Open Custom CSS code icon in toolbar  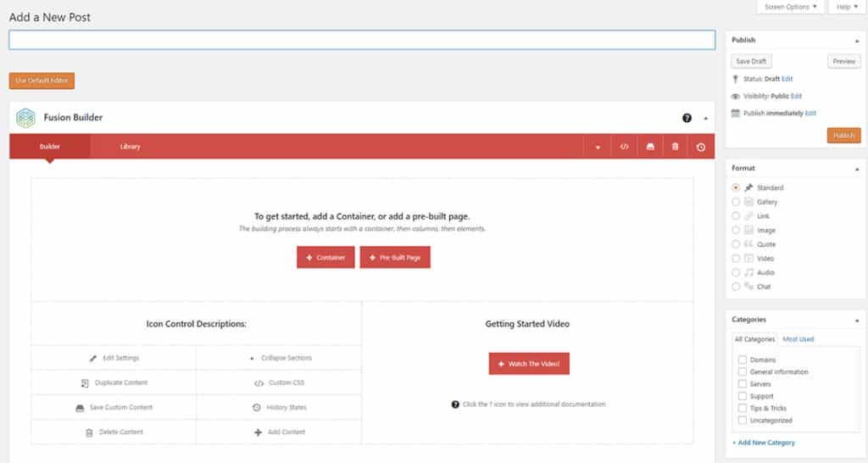[624, 147]
